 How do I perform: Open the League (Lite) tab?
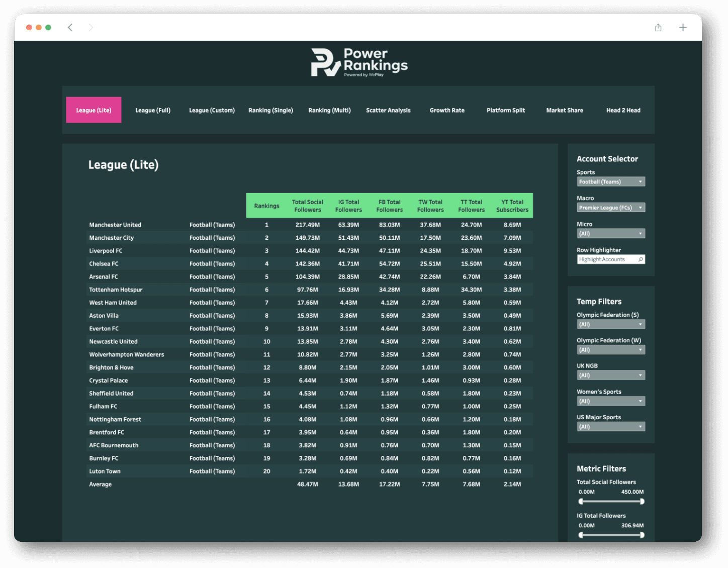(94, 110)
